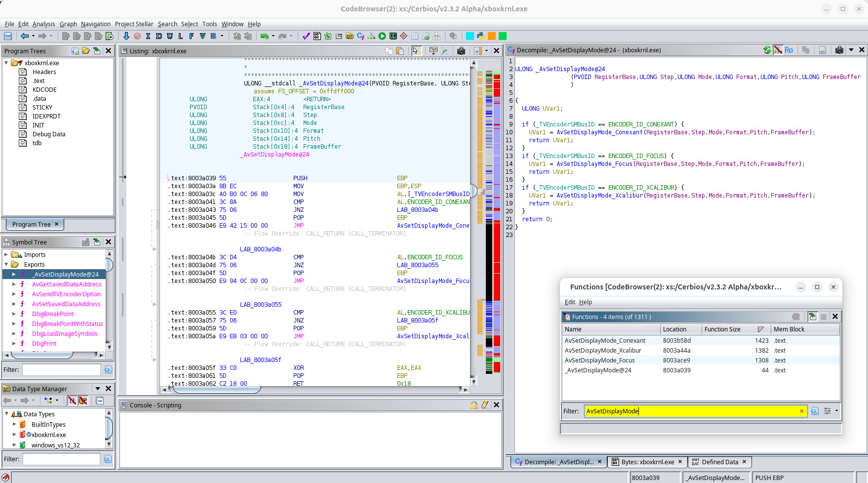Open the Project Stellar menu
This screenshot has height=483, width=868.
[x=134, y=24]
